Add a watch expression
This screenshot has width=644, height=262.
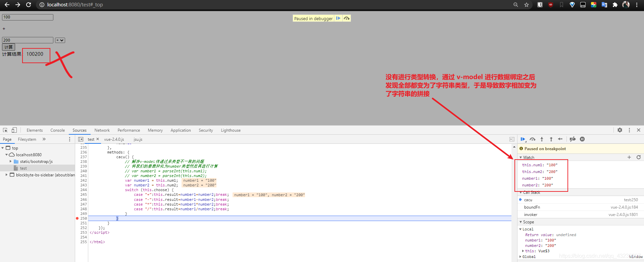(629, 157)
